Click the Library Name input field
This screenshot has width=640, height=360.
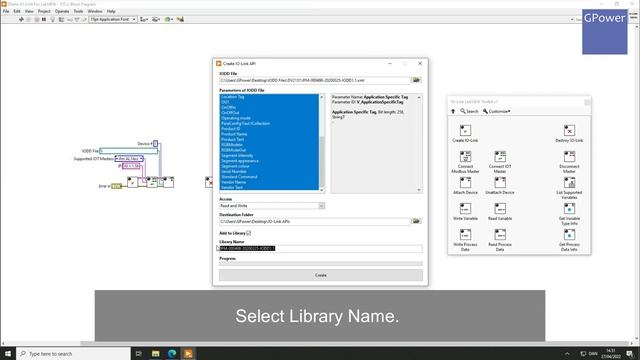pyautogui.click(x=321, y=248)
